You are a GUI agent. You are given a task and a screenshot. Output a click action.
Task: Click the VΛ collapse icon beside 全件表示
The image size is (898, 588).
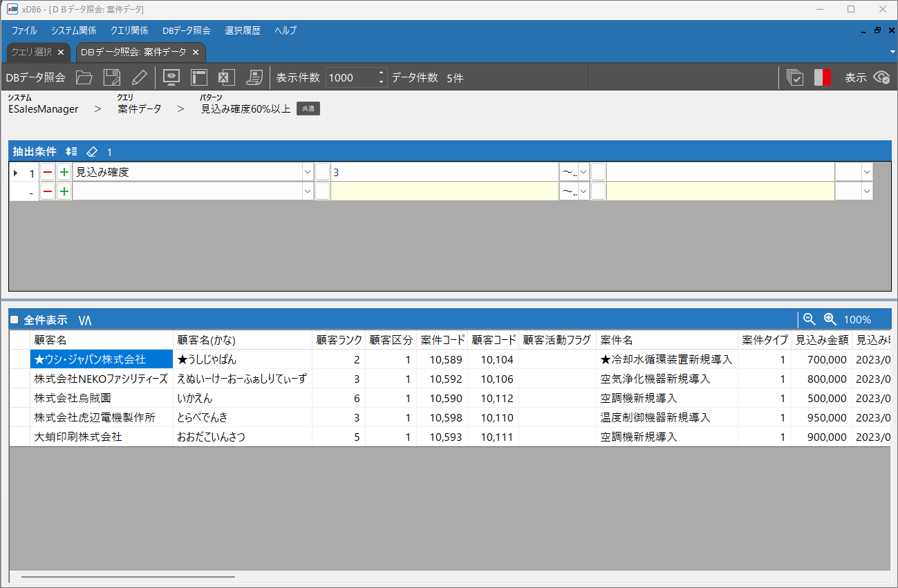click(x=85, y=320)
